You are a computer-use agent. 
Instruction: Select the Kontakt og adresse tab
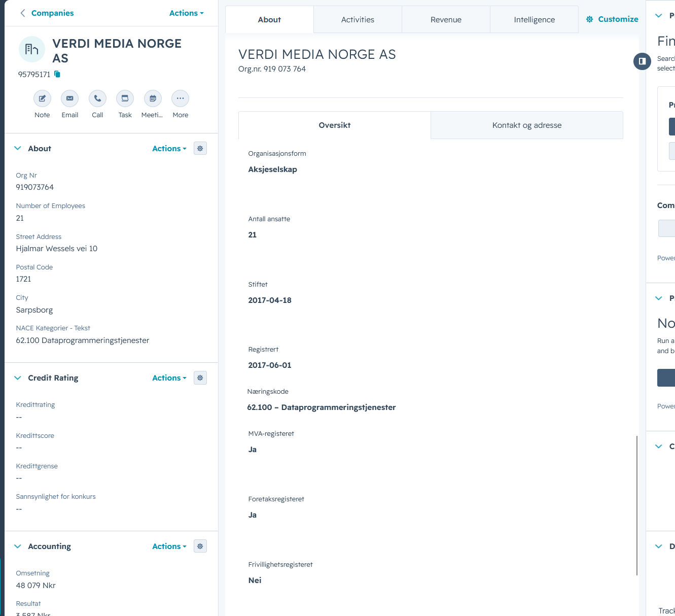(x=527, y=125)
